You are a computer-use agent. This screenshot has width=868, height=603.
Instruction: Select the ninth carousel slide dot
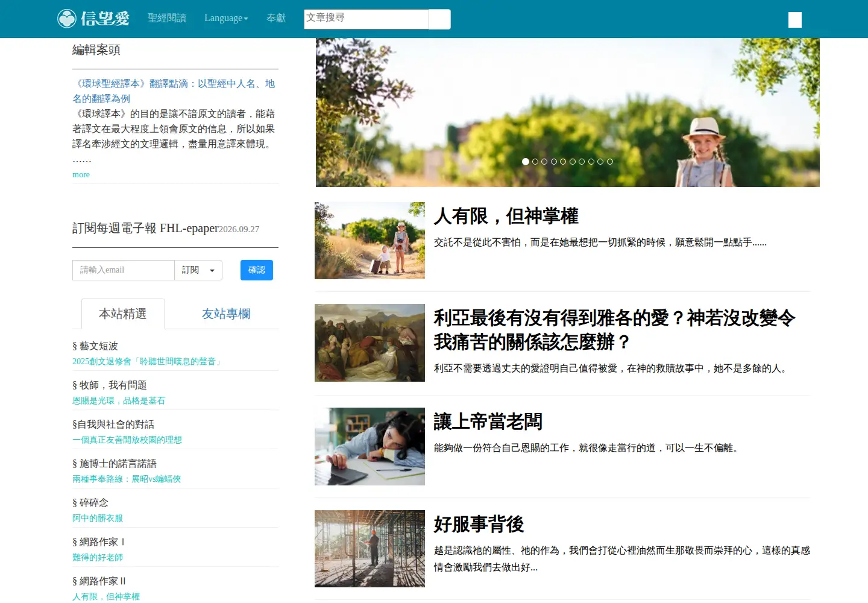click(x=600, y=162)
